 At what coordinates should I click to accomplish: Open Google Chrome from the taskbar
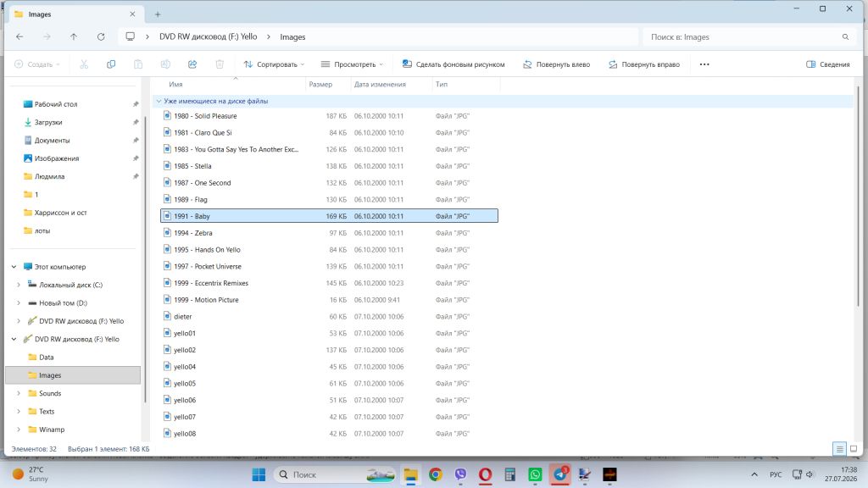[436, 474]
